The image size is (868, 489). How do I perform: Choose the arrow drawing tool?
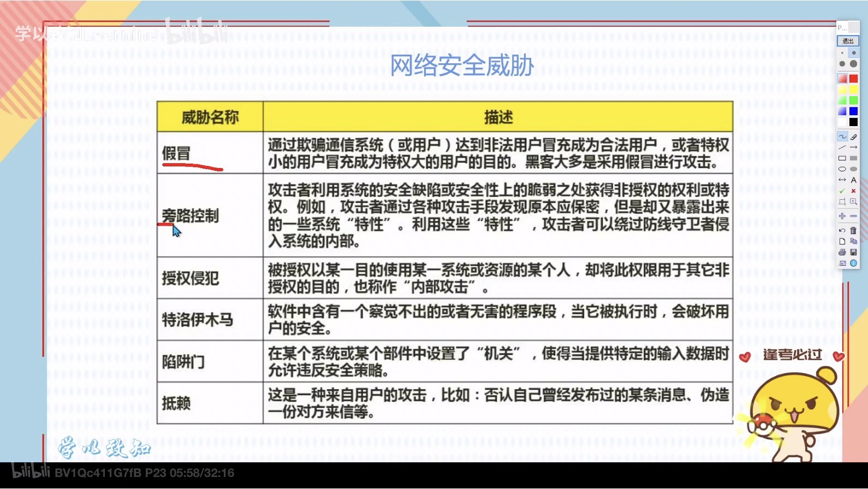(853, 147)
